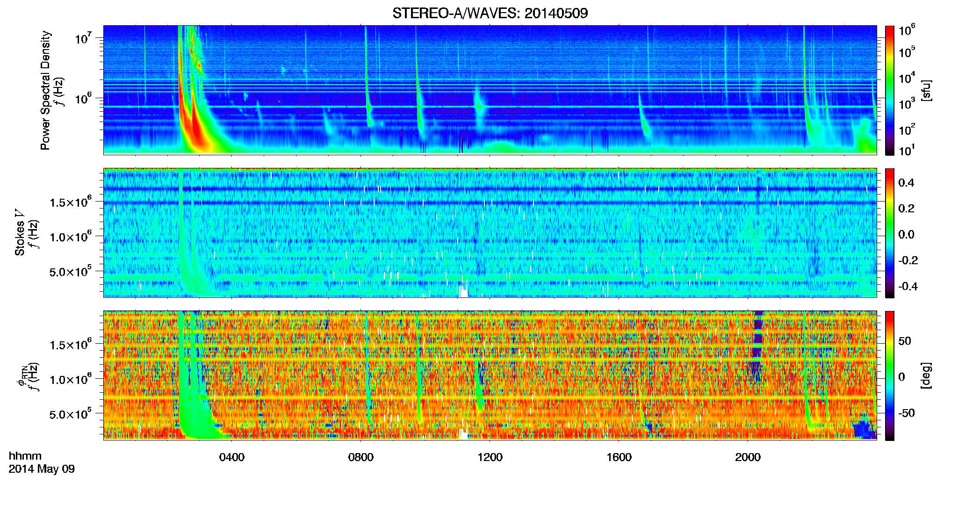Click the white data gap in the Stokes V panel
The height and width of the screenshot is (505, 980).
point(463,291)
